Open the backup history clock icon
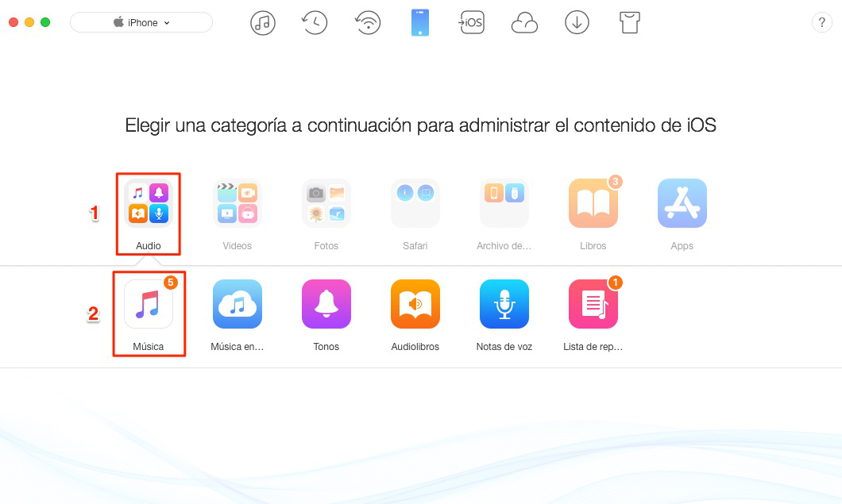 coord(315,23)
